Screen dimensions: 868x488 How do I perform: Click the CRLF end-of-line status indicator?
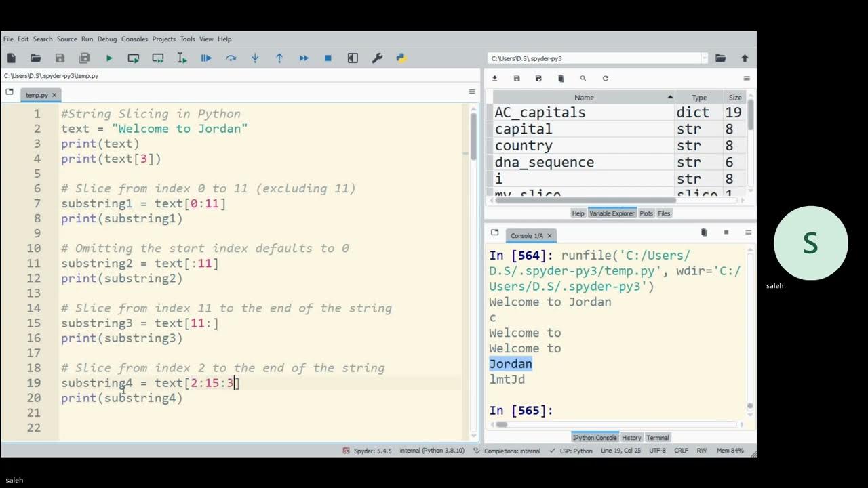681,451
